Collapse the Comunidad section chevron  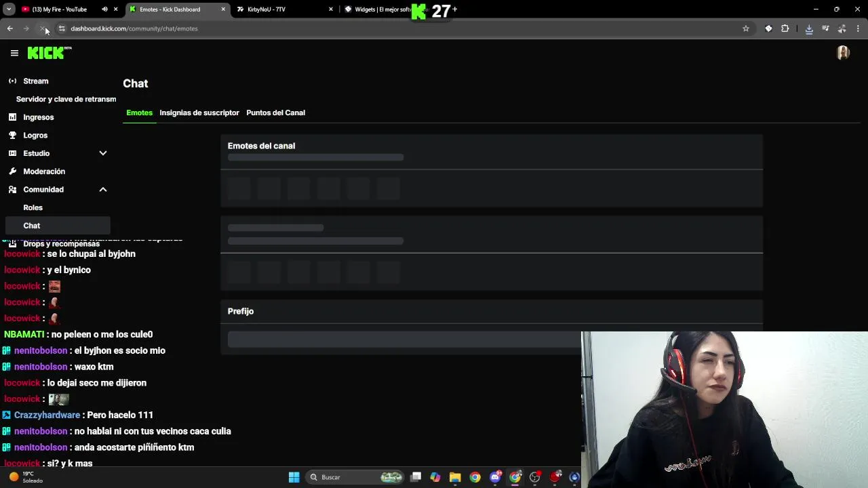[x=103, y=190]
